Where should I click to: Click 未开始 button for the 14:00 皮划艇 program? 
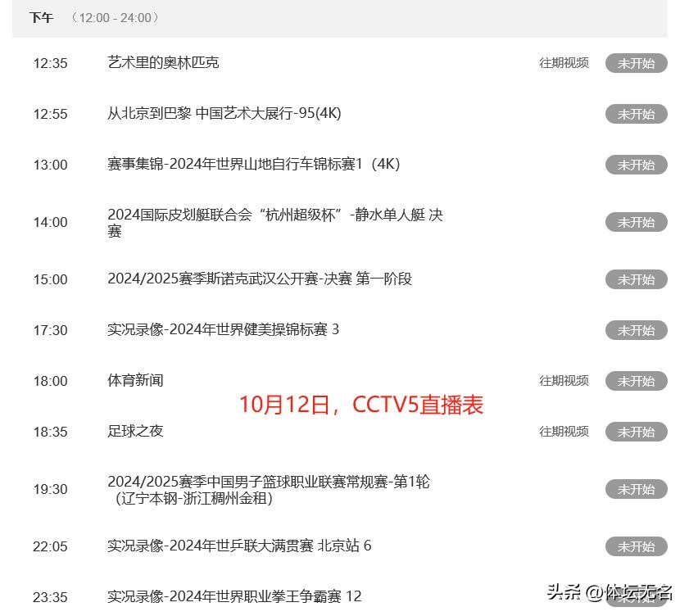pyautogui.click(x=637, y=222)
